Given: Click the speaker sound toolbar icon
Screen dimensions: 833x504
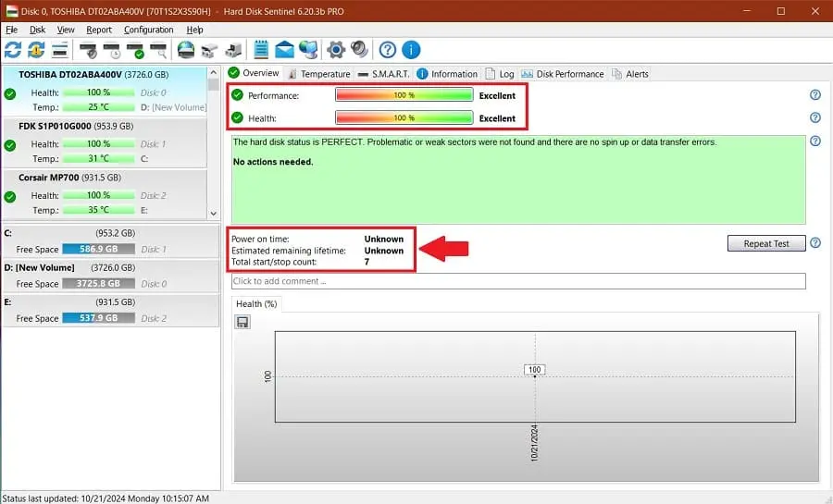Looking at the screenshot, I should point(359,50).
